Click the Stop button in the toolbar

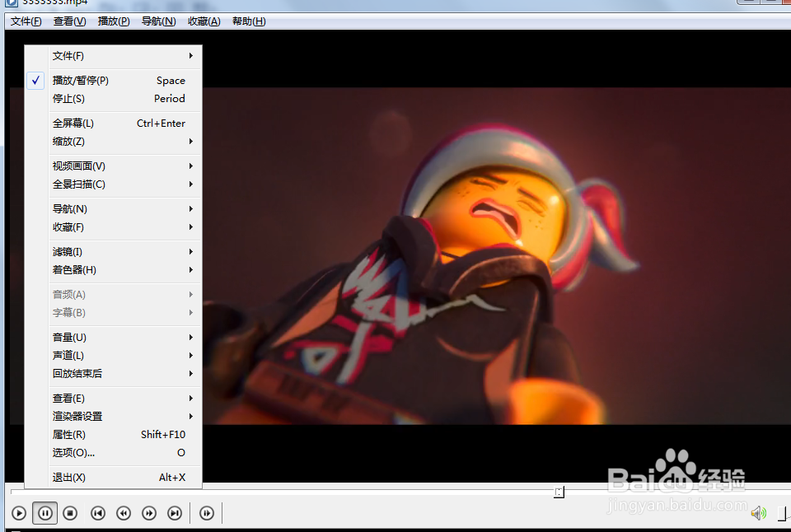pyautogui.click(x=70, y=513)
